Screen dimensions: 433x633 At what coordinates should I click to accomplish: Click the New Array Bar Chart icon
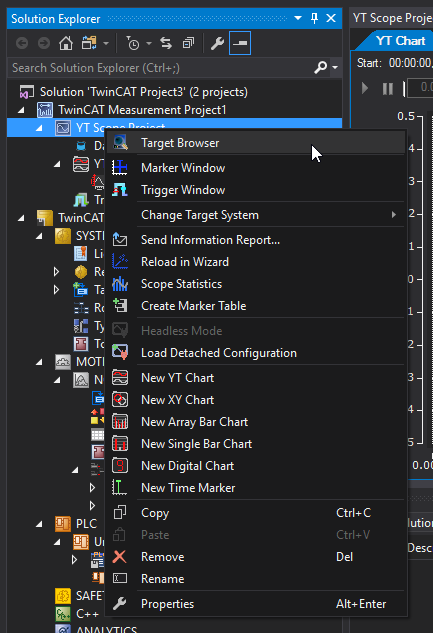120,422
